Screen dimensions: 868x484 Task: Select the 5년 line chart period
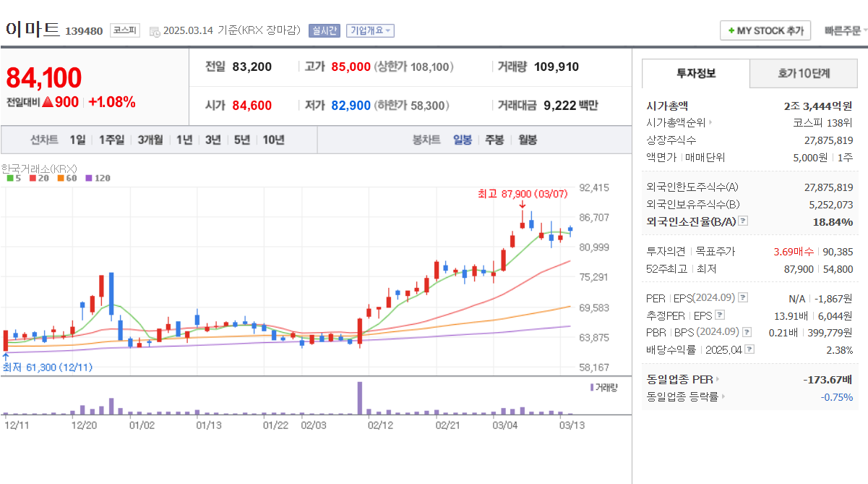[x=242, y=140]
